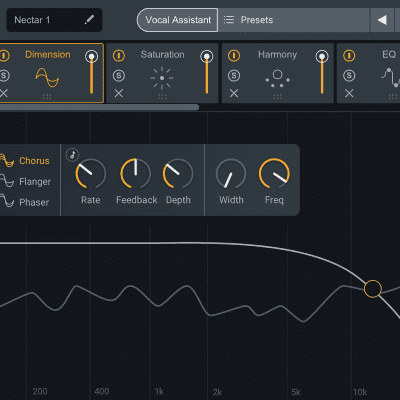
Task: Select Phaser mode
Action: coord(25,202)
